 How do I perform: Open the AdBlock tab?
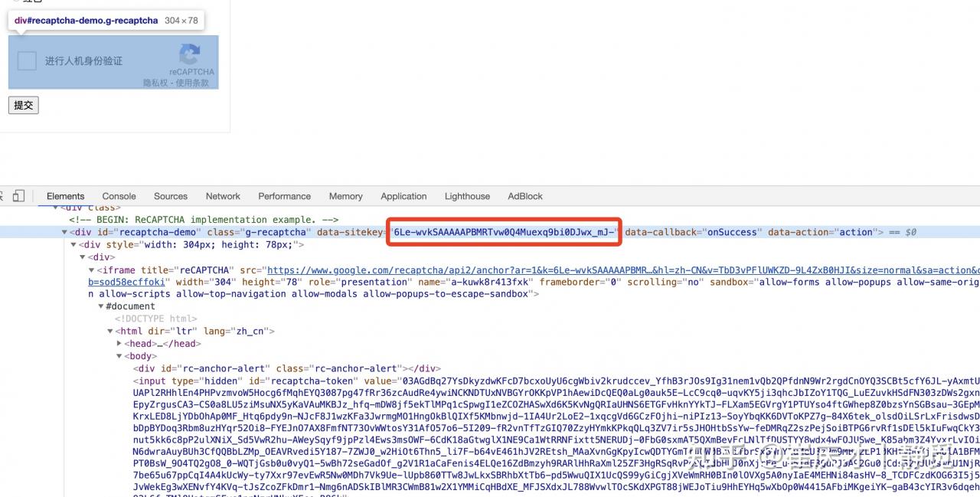525,196
